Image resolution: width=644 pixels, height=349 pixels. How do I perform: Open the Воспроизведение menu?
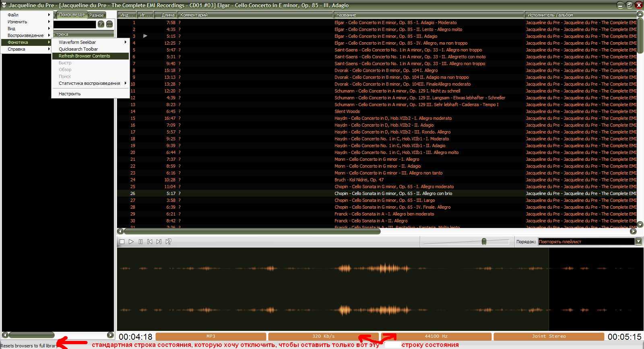(x=26, y=35)
